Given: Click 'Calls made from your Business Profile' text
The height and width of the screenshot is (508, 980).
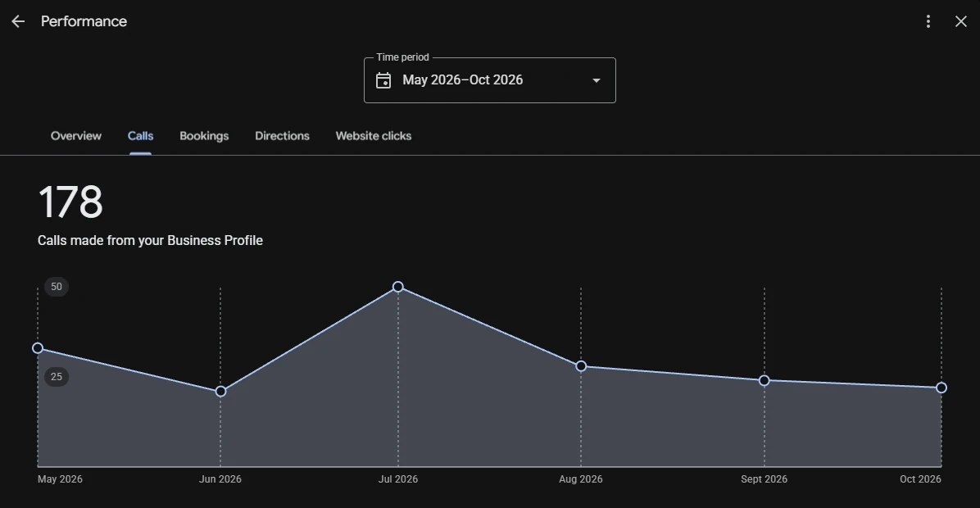Looking at the screenshot, I should click(150, 241).
